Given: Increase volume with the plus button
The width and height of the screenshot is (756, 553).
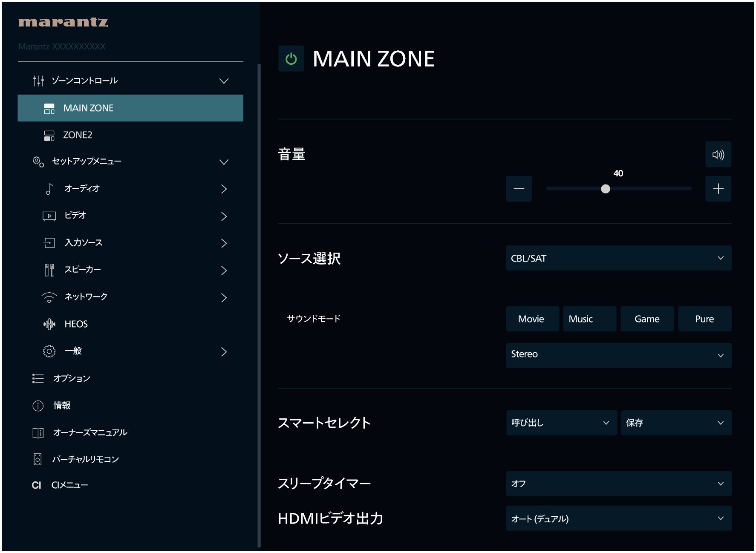Looking at the screenshot, I should [x=718, y=189].
